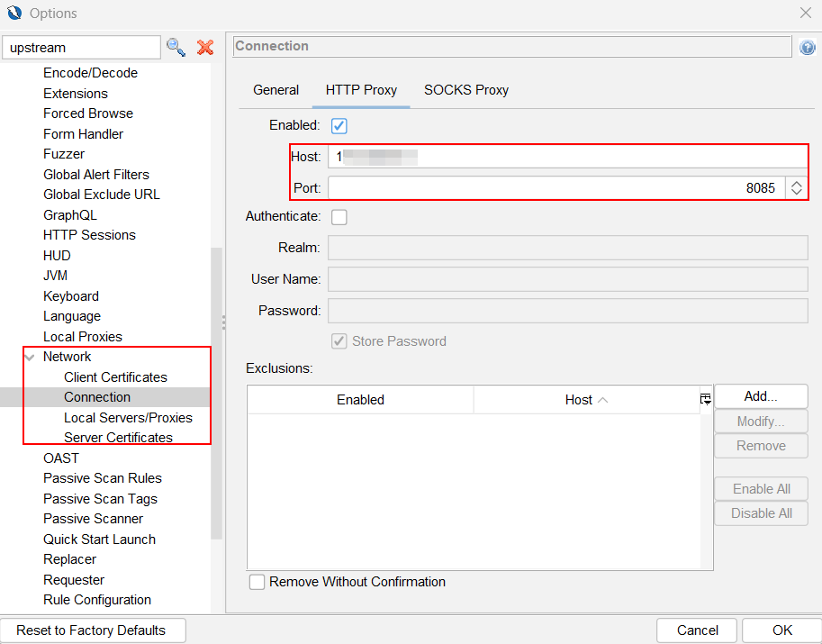Select Connection under Network
Screen dimensions: 822x644
pos(97,397)
